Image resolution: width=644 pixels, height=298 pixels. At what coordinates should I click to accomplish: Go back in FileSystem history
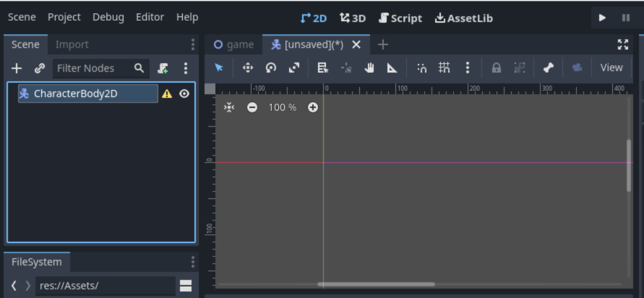click(x=14, y=285)
